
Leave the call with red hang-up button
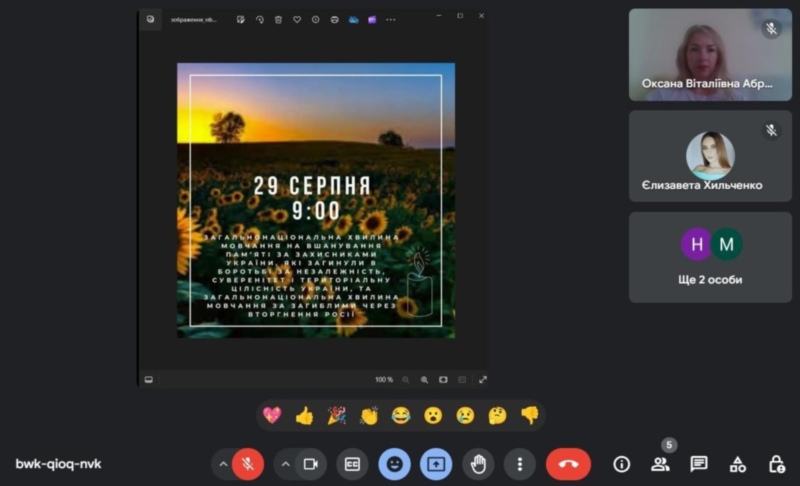pos(568,464)
